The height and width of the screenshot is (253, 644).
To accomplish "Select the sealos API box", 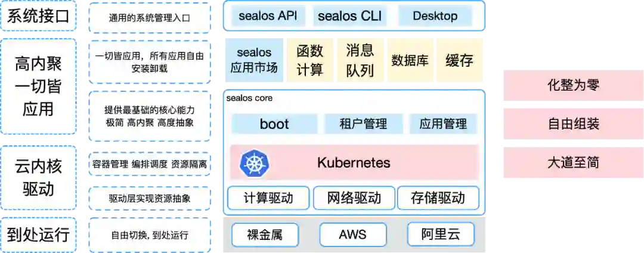I will [x=267, y=16].
